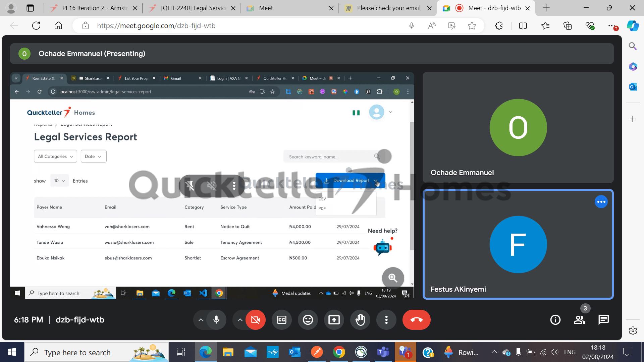Show the people participants panel
Image resolution: width=644 pixels, height=362 pixels.
[x=579, y=320]
